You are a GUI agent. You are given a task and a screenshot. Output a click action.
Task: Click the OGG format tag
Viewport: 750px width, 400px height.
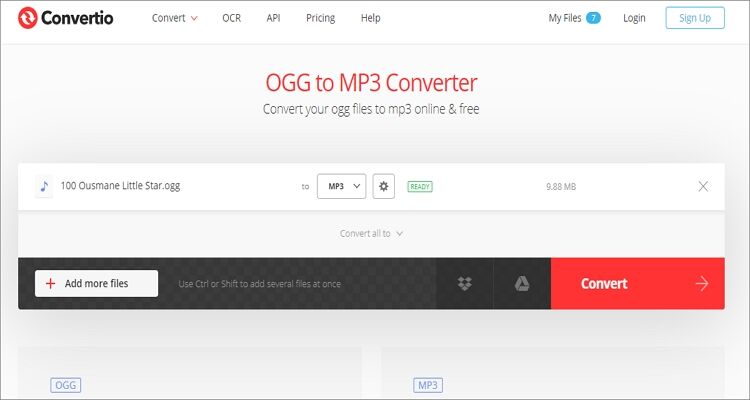[x=66, y=385]
